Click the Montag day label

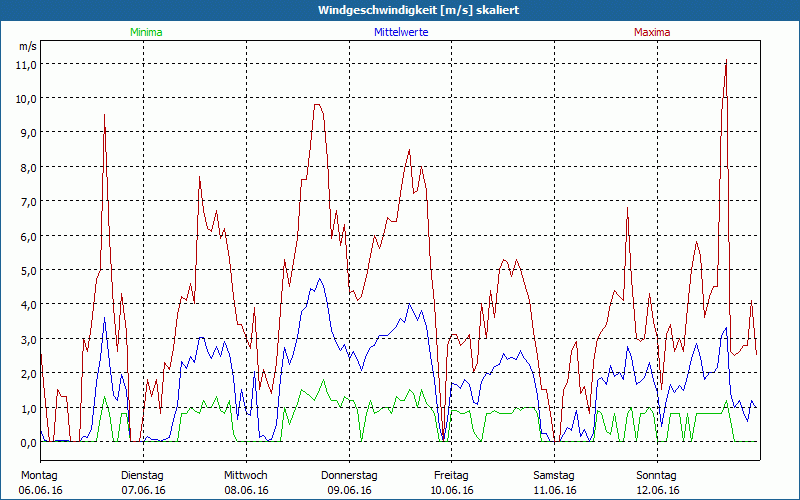pos(39,476)
